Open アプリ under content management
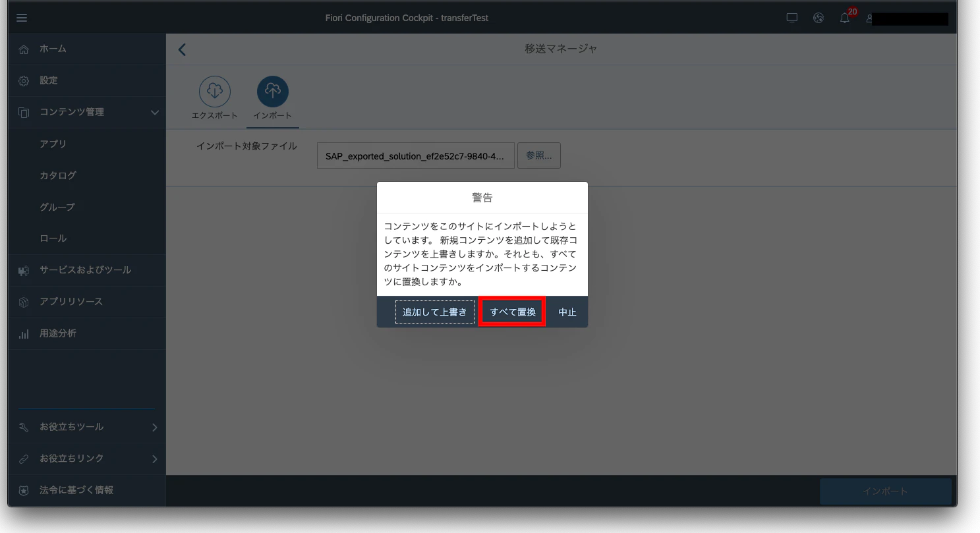 (x=86, y=144)
